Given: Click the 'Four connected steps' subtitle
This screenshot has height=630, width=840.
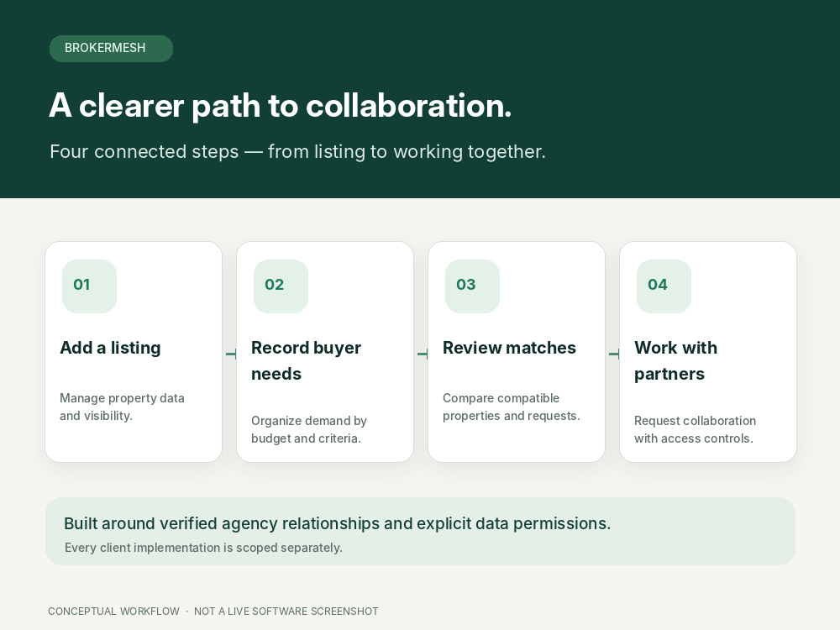Looking at the screenshot, I should (x=297, y=151).
